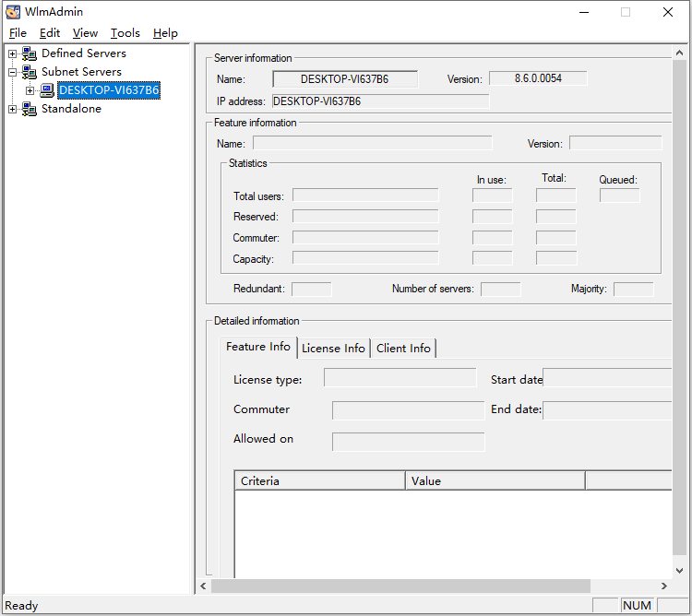This screenshot has height=616, width=692.
Task: Click the Majority field
Action: pyautogui.click(x=634, y=290)
